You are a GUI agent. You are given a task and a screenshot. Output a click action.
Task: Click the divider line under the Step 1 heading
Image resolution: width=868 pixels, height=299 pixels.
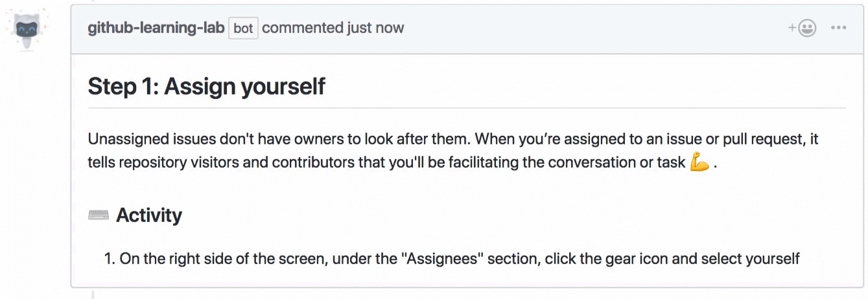coord(467,107)
